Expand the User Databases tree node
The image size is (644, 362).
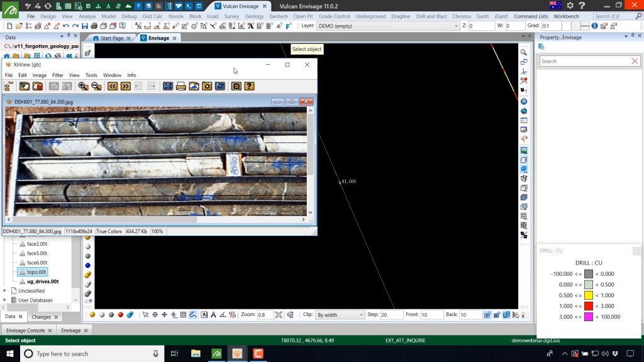tap(5, 299)
